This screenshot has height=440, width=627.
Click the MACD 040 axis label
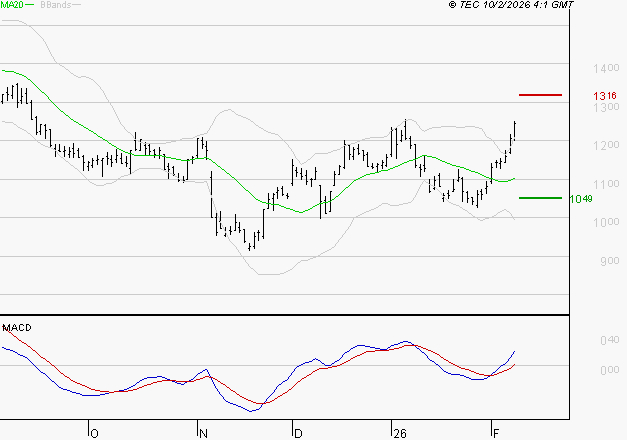click(x=610, y=340)
